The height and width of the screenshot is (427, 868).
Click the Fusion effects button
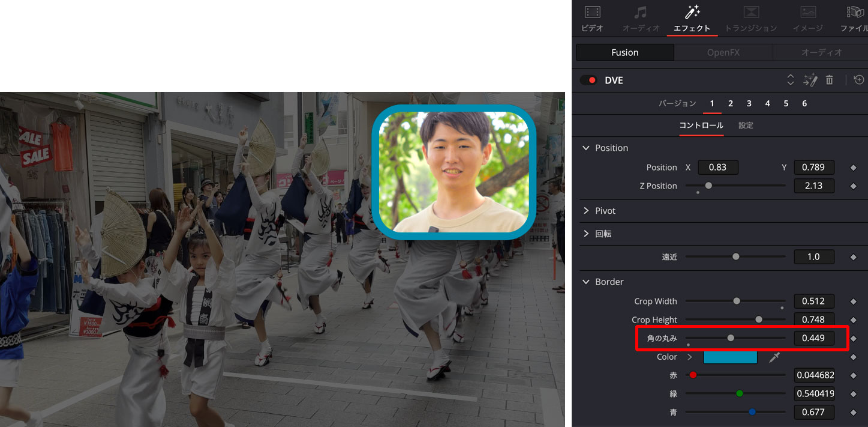624,53
